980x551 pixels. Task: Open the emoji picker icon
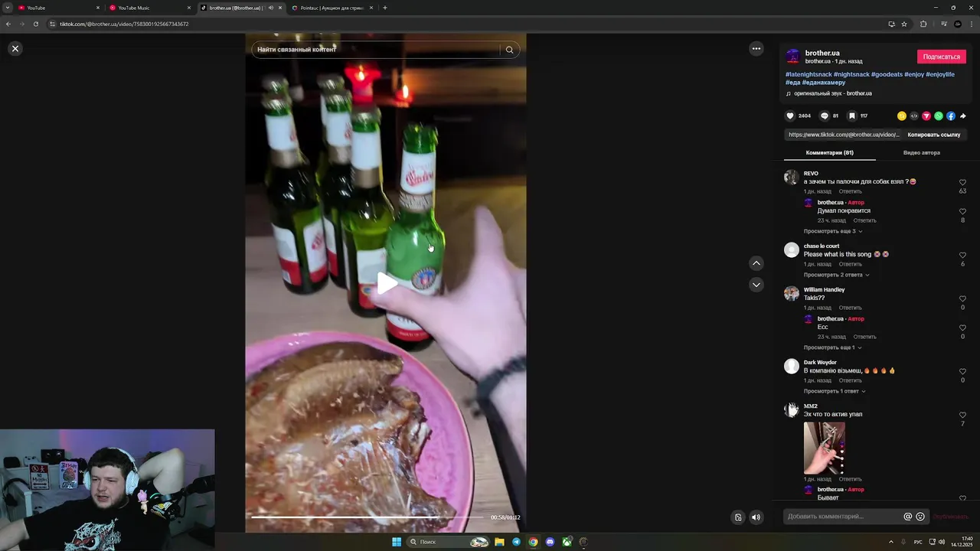coord(920,517)
